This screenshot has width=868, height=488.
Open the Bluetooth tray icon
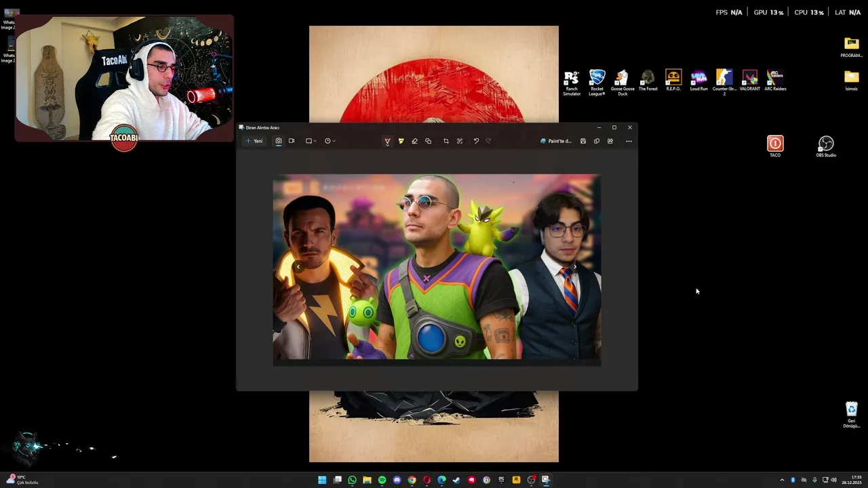click(x=793, y=480)
